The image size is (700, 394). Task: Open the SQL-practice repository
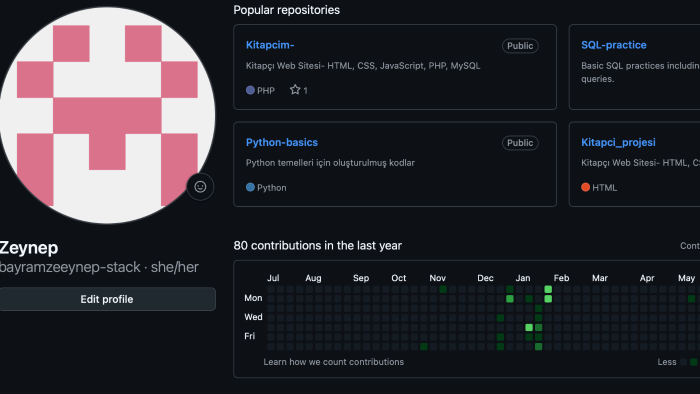pyautogui.click(x=614, y=45)
